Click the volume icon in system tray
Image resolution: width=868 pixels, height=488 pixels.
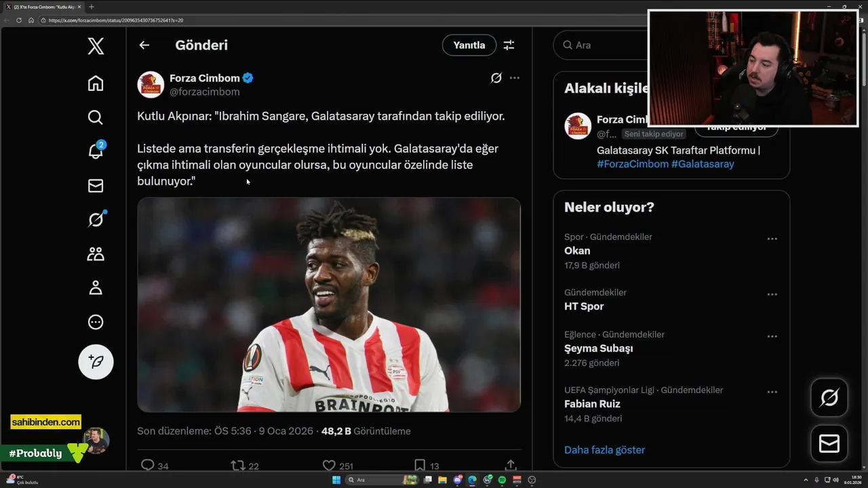point(835,480)
